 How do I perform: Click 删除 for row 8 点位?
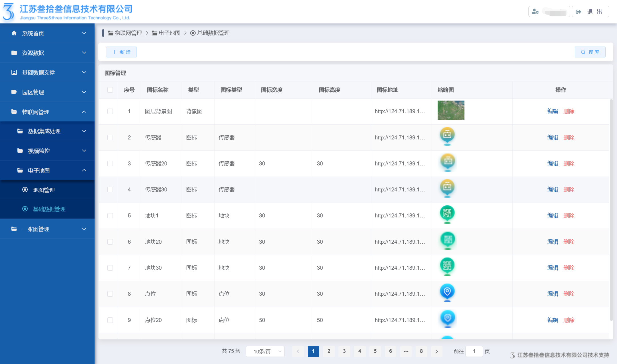(569, 294)
